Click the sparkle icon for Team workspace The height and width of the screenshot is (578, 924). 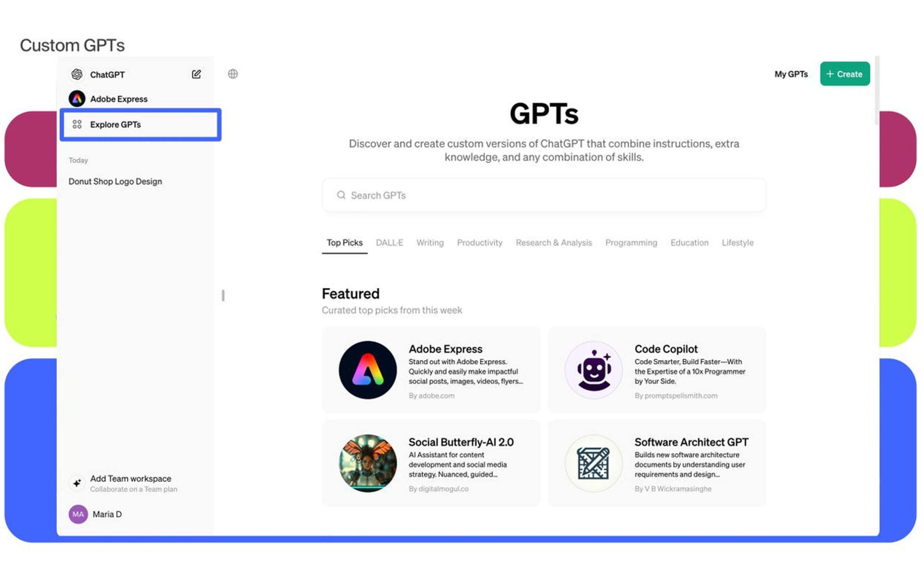click(x=77, y=483)
